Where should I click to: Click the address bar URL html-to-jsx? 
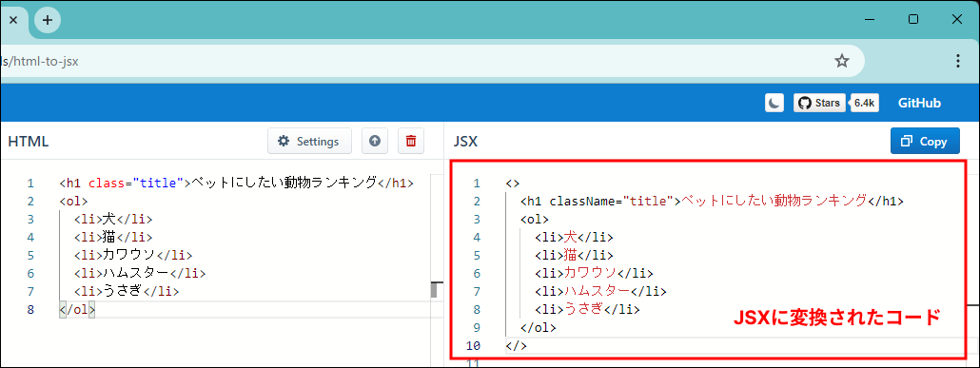(39, 61)
